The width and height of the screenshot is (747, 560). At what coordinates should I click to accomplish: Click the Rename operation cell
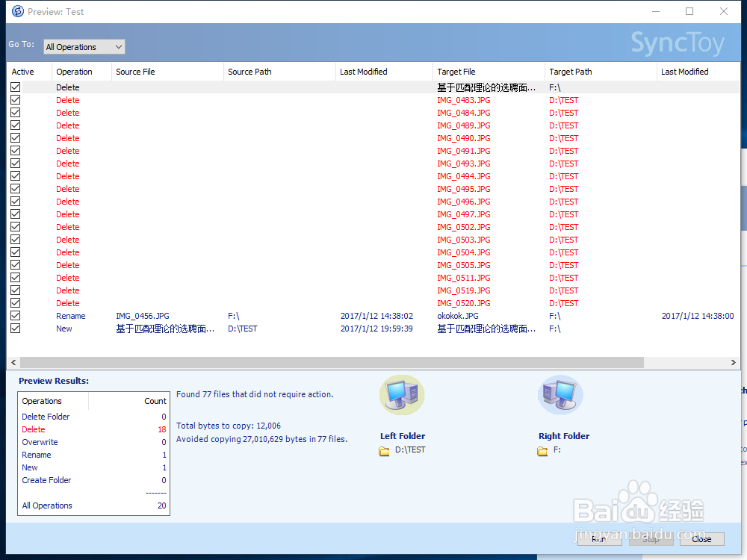[70, 316]
